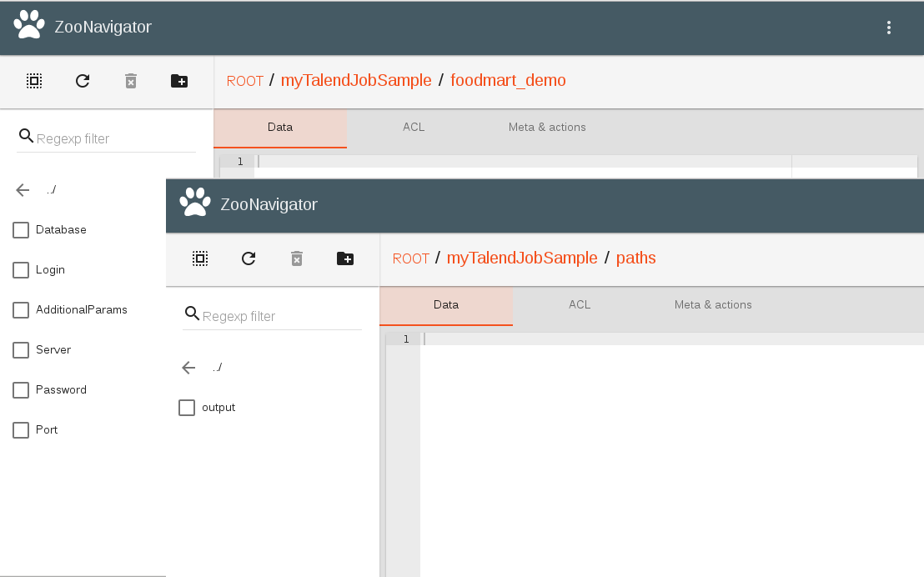This screenshot has width=924, height=577.
Task: Open the delete znode trash icon
Action: tap(130, 81)
